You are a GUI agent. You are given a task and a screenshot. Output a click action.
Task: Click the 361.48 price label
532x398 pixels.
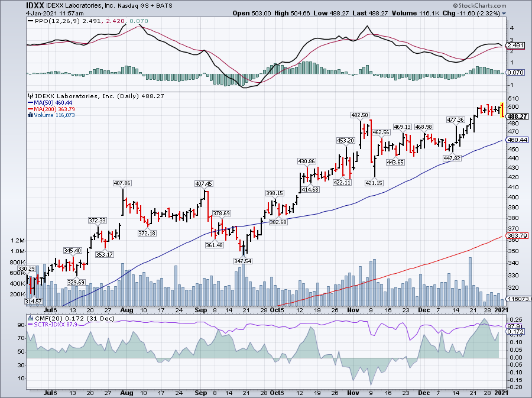point(215,245)
